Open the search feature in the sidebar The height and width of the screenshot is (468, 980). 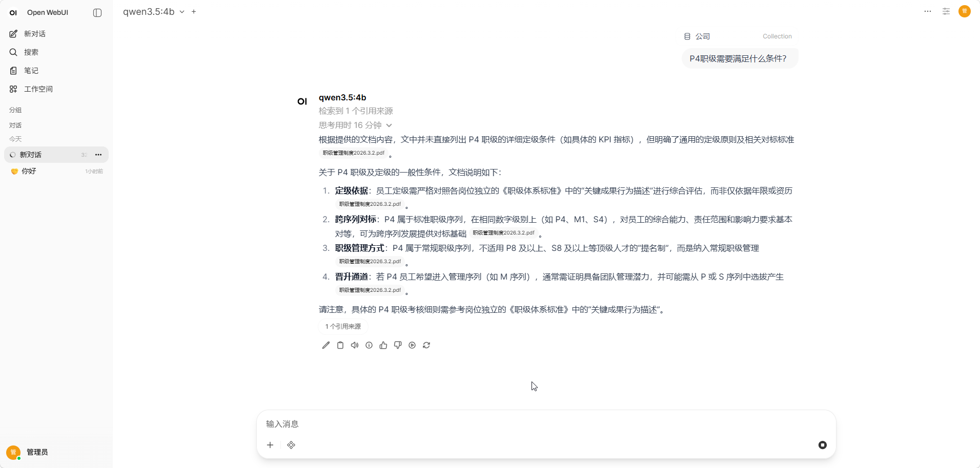pyautogui.click(x=31, y=52)
